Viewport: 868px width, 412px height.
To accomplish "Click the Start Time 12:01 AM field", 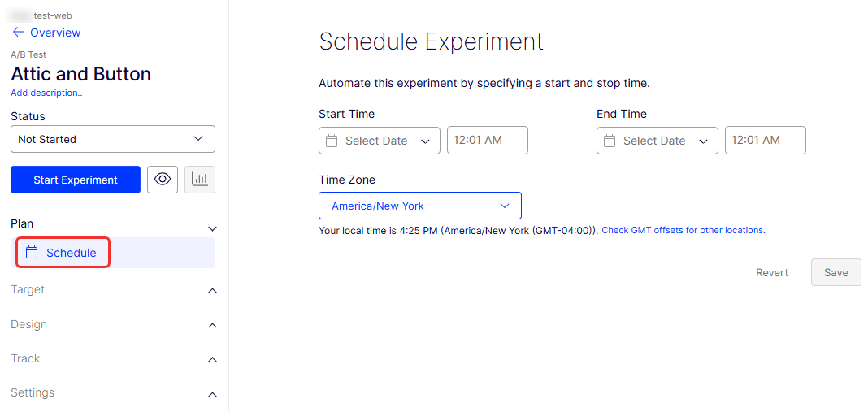I will coord(488,140).
